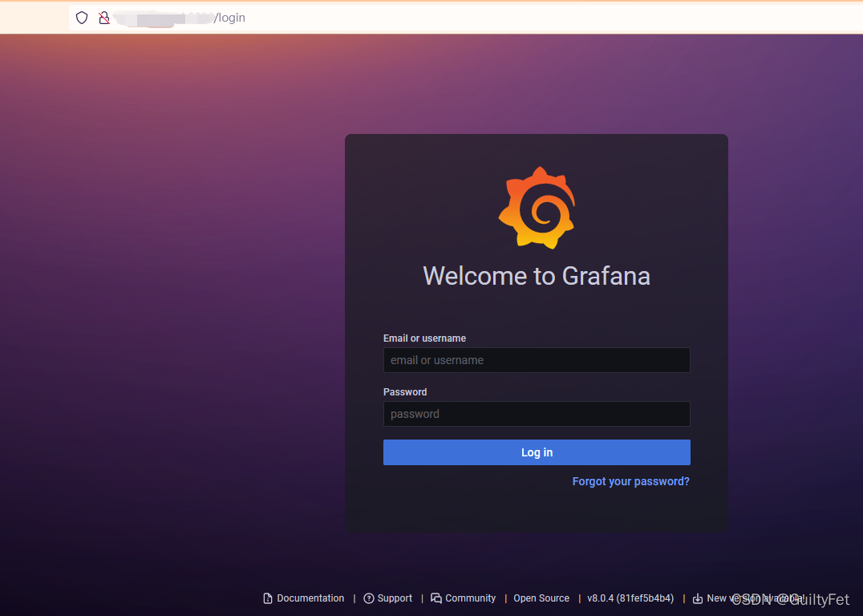This screenshot has height=616, width=863.
Task: Open the Open Source footer link
Action: click(541, 598)
